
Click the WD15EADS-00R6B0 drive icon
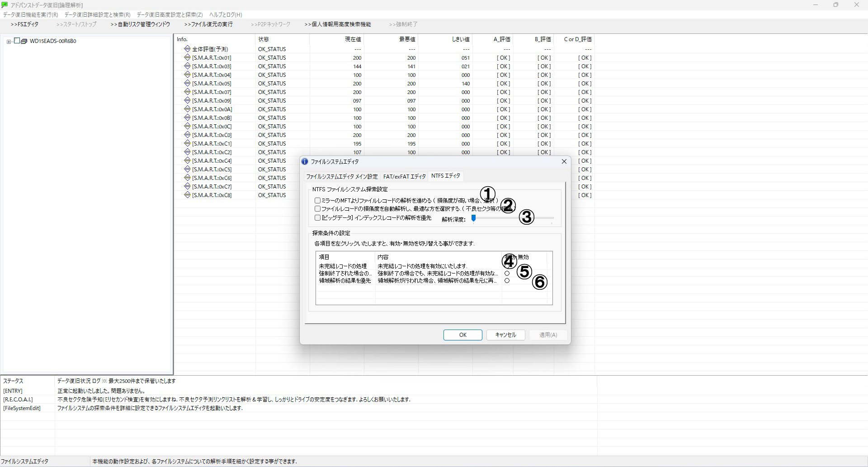click(x=24, y=41)
